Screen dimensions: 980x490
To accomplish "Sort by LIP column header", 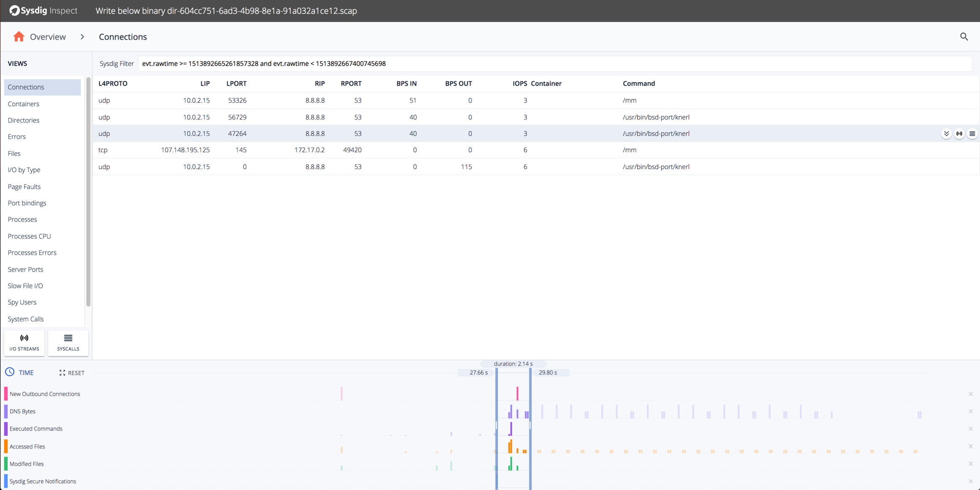I will [x=205, y=84].
